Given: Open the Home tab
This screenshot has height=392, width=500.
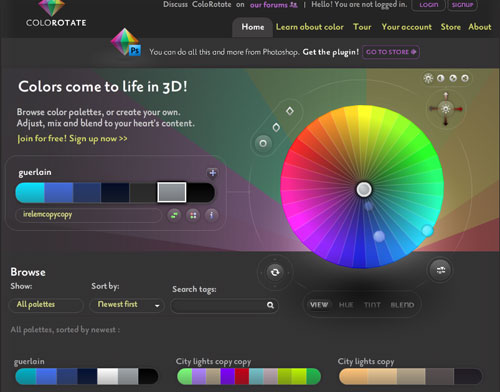Looking at the screenshot, I should pyautogui.click(x=253, y=27).
